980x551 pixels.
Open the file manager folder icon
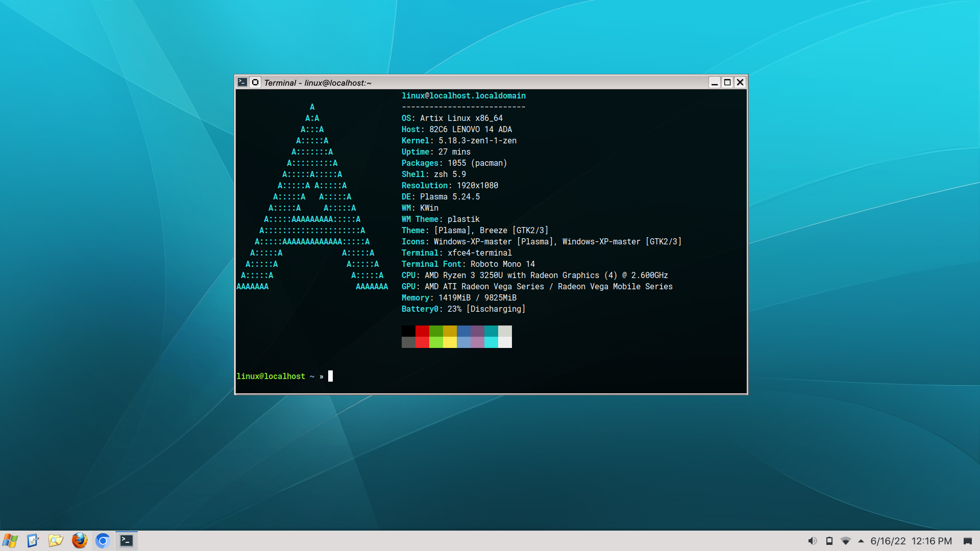(56, 541)
